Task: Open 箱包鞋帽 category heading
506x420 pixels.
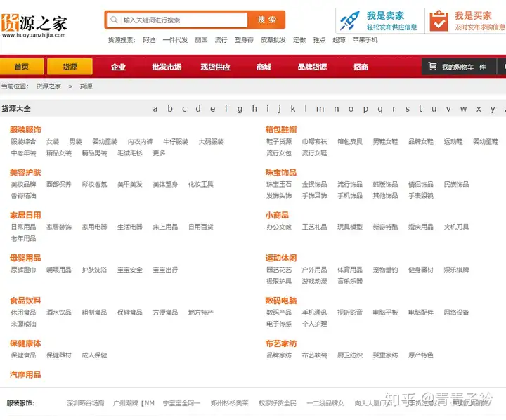Action: [281, 130]
